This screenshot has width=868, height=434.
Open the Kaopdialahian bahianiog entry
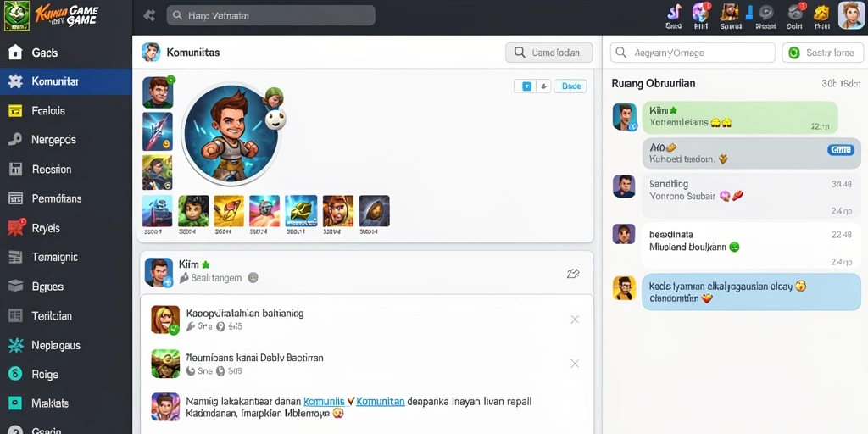366,320
